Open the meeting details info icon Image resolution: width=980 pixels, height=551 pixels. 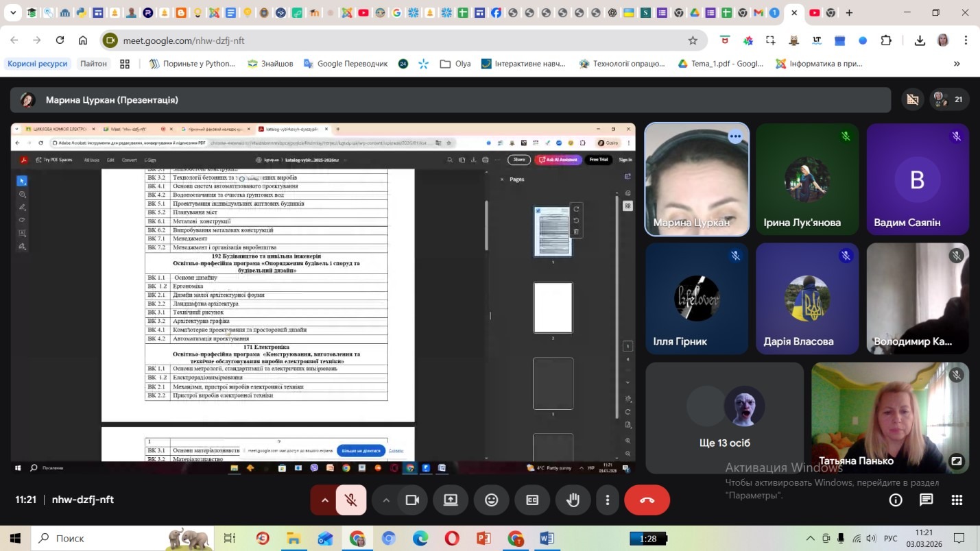pyautogui.click(x=896, y=500)
